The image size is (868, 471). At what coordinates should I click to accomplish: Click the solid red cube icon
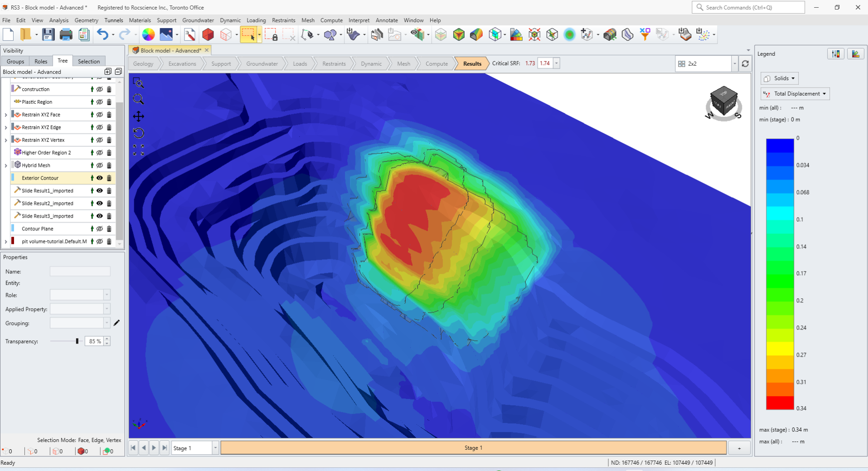click(208, 34)
